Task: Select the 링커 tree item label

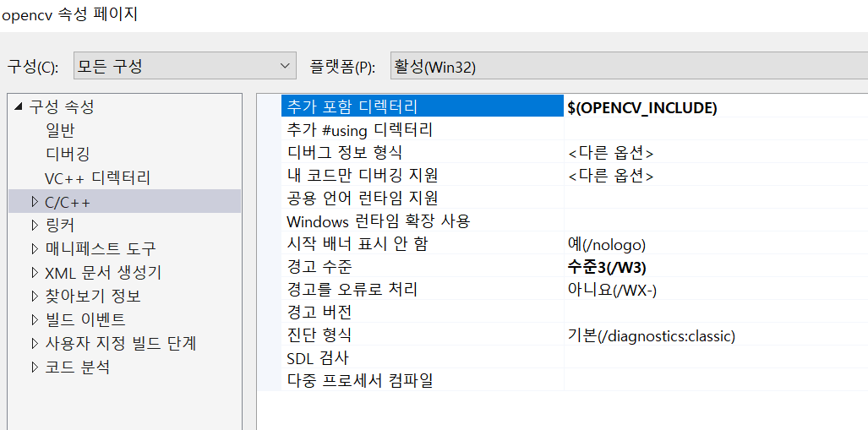Action: (x=60, y=226)
